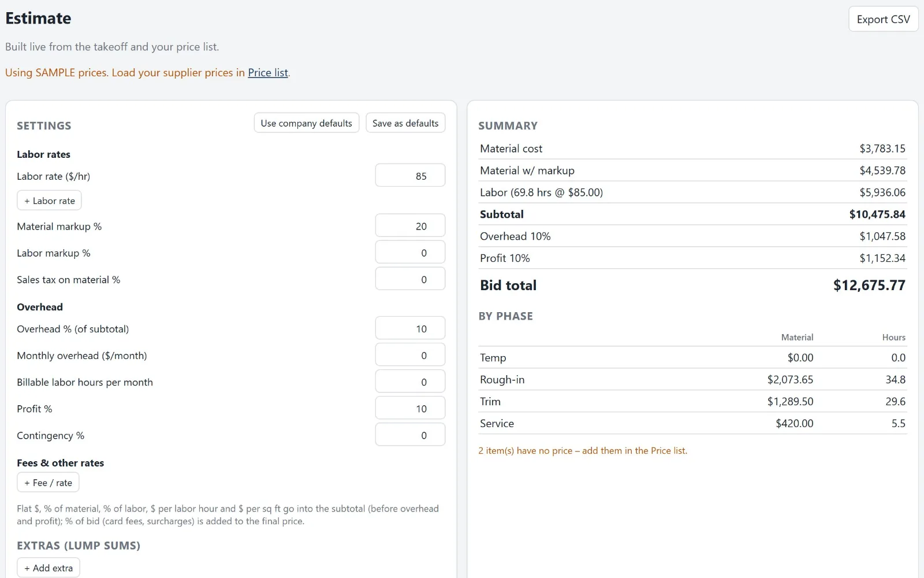Focus the Profit % field
924x578 pixels.
[410, 408]
